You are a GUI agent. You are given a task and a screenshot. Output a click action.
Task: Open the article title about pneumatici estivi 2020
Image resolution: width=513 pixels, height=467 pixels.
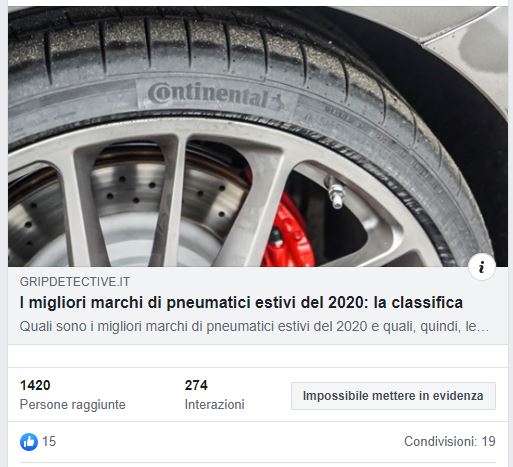pyautogui.click(x=241, y=303)
